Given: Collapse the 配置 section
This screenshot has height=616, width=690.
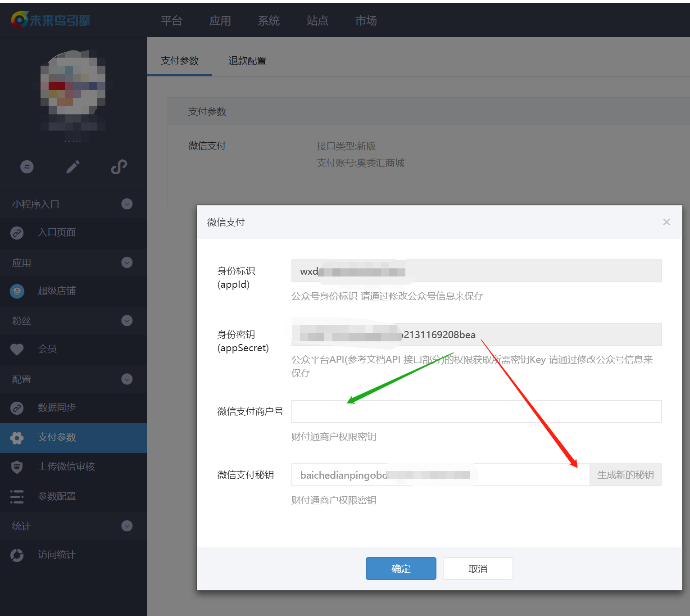Looking at the screenshot, I should pos(127,379).
